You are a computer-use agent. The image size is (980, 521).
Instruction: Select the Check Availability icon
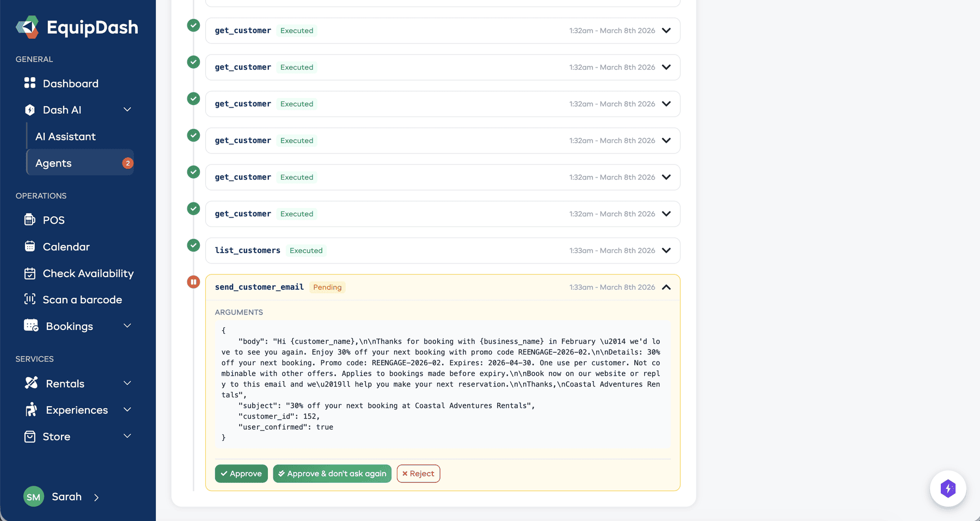(30, 273)
